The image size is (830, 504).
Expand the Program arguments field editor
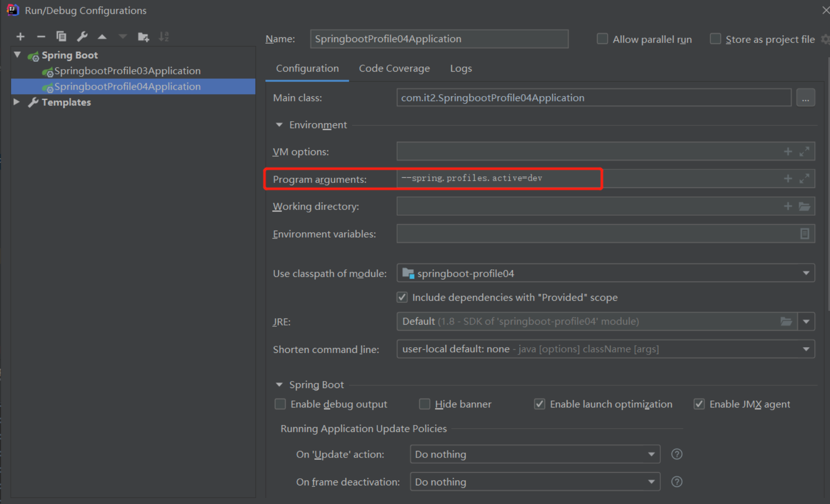click(804, 179)
